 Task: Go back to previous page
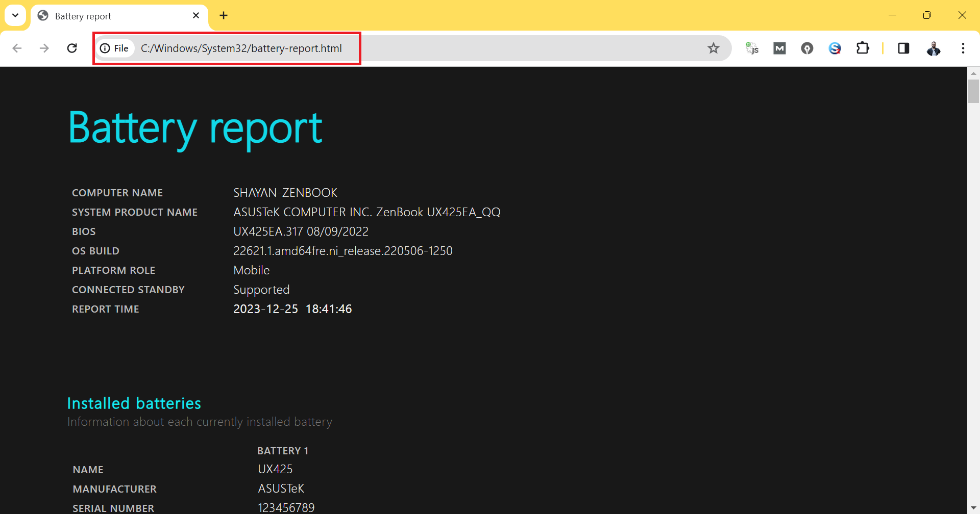pos(17,48)
